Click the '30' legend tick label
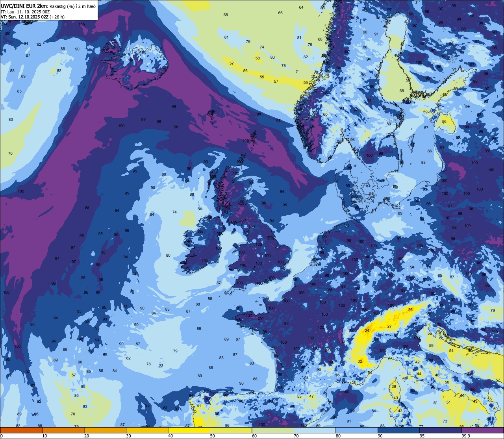The width and height of the screenshot is (504, 439). 128,436
